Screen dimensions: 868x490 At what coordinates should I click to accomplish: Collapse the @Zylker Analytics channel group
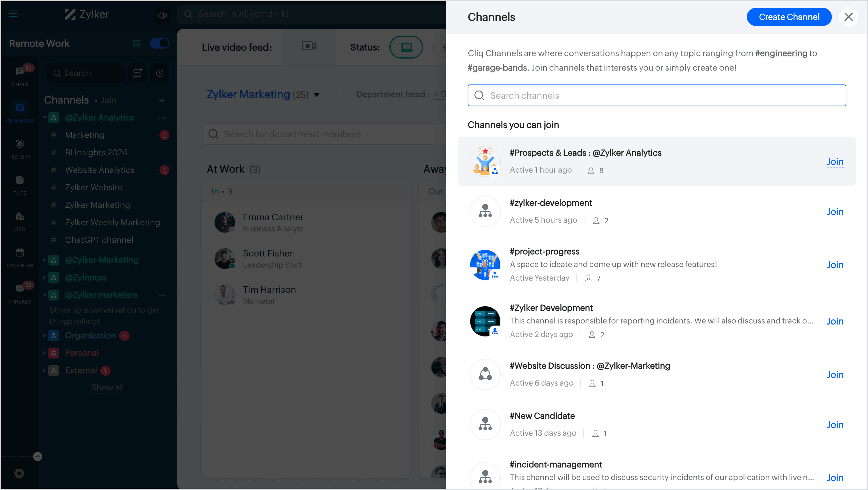point(45,118)
